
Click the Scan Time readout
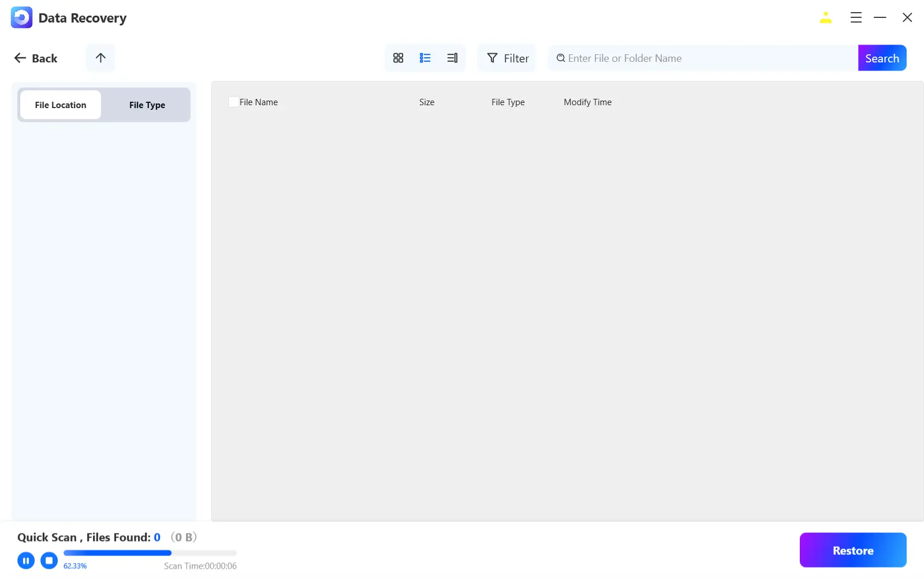coord(200,566)
